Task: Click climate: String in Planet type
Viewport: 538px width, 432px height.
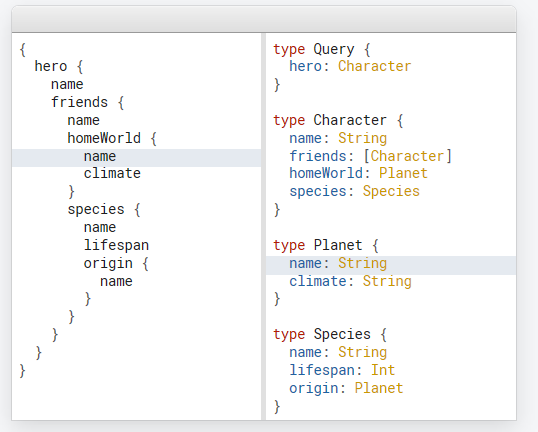Action: 350,281
